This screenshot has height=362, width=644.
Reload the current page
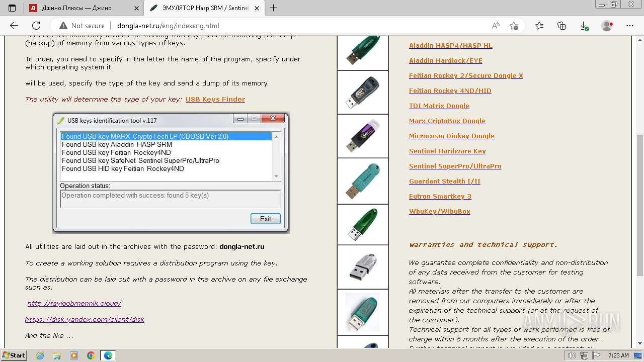point(36,26)
